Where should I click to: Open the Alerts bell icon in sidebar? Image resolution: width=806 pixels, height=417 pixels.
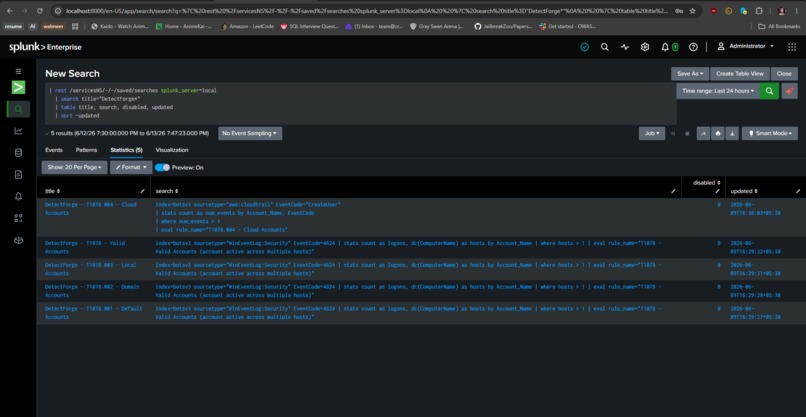(18, 196)
